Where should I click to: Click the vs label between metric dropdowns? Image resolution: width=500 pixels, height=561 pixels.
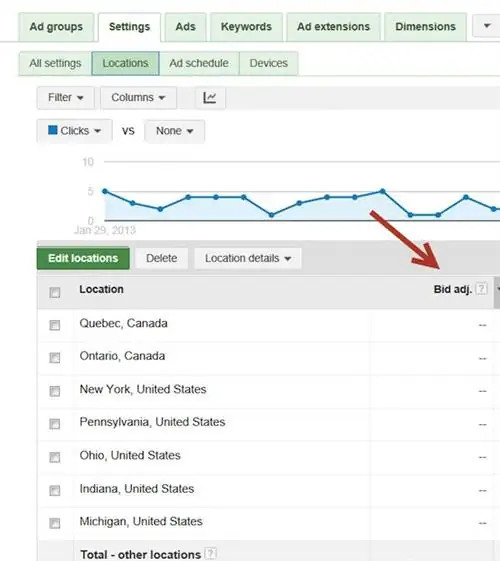click(128, 131)
